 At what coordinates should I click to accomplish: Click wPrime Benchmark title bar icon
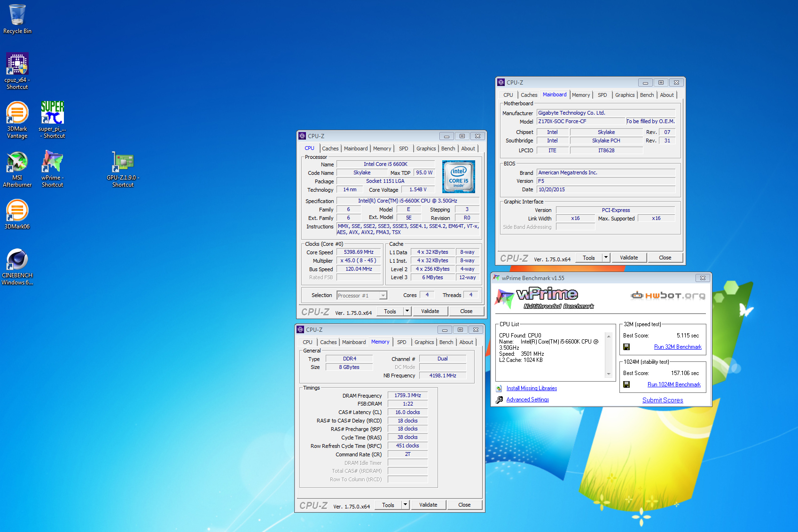(496, 278)
